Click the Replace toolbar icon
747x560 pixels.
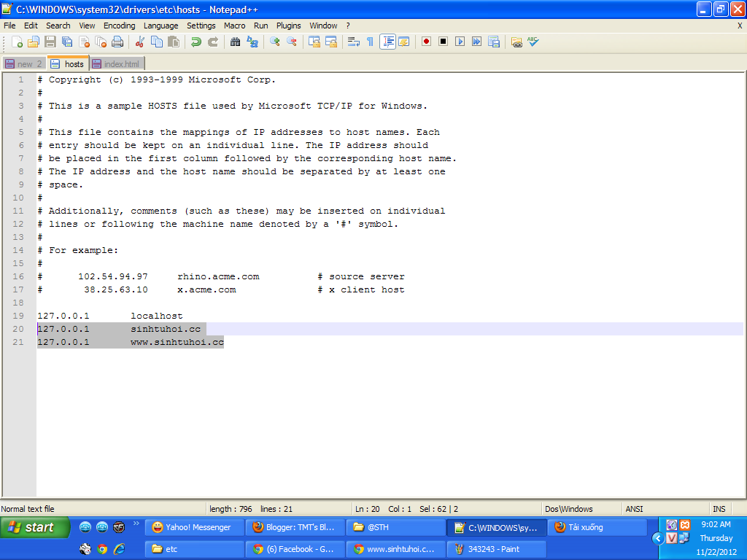point(252,42)
